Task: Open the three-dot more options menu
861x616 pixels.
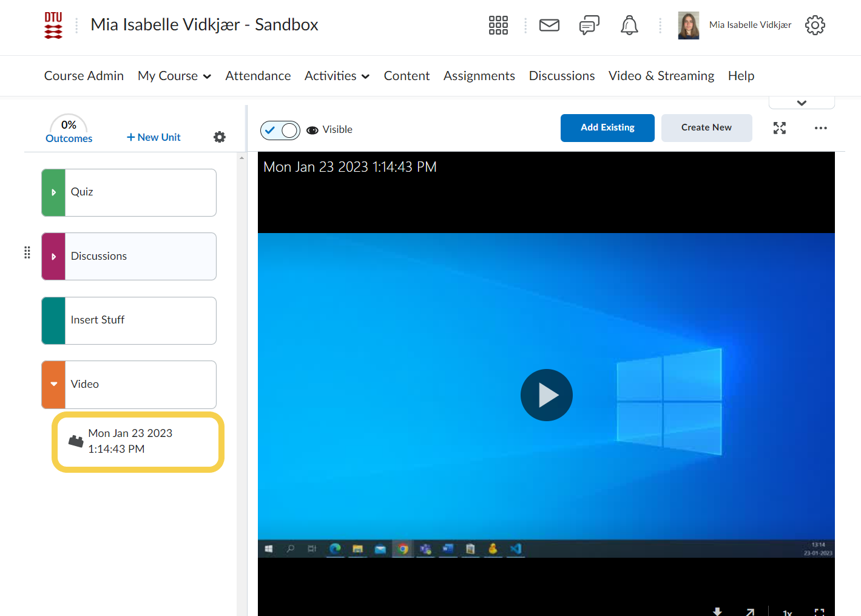Action: (820, 128)
